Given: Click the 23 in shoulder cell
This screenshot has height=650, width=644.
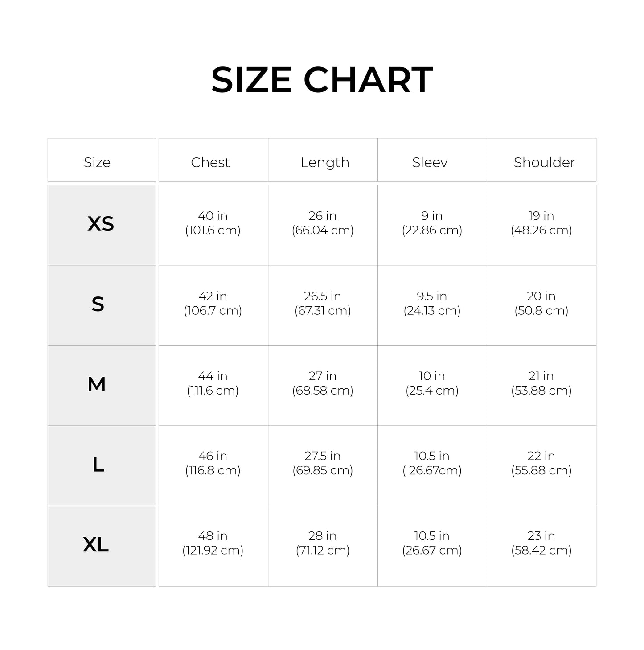Looking at the screenshot, I should click(x=541, y=543).
